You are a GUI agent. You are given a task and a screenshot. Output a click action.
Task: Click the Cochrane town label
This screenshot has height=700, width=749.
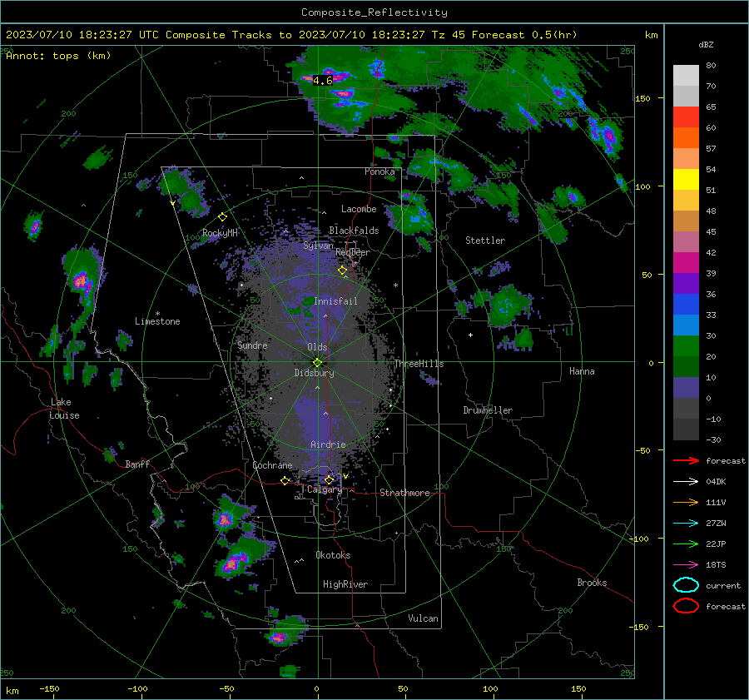(272, 465)
